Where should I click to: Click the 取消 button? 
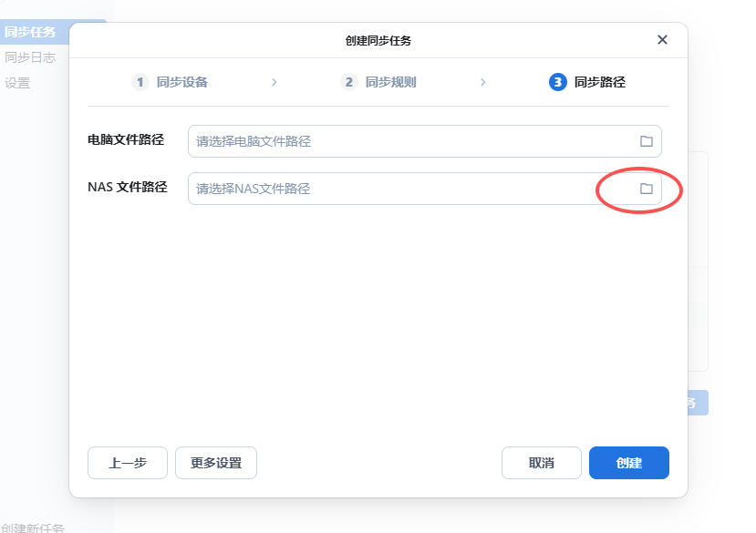tap(542, 463)
